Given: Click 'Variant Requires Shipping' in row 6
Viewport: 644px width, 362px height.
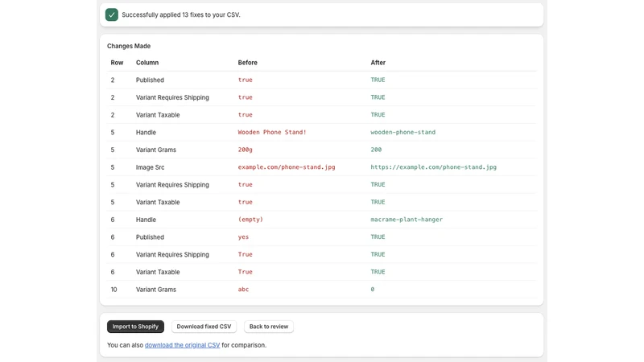Looking at the screenshot, I should click(172, 255).
